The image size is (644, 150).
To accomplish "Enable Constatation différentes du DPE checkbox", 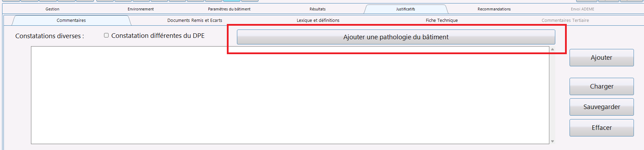I will pyautogui.click(x=106, y=35).
